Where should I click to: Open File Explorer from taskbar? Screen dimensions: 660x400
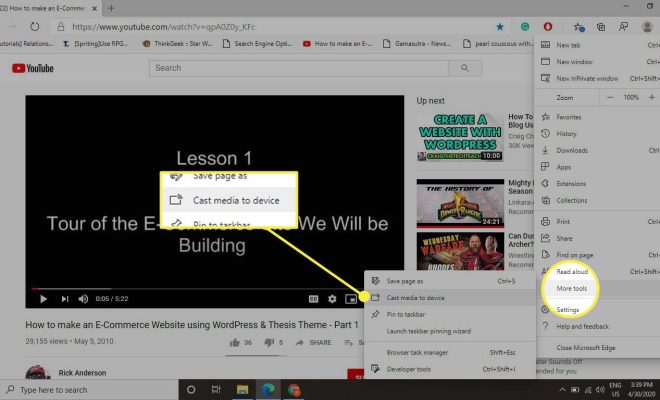[242, 389]
